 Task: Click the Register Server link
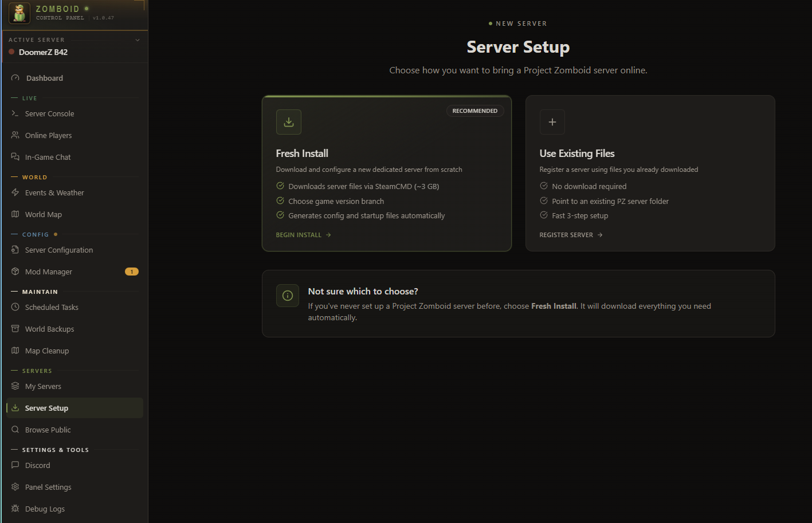point(571,235)
